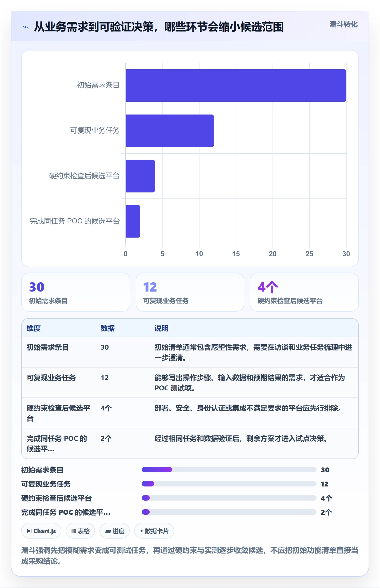Open the stat card showing 30

tap(76, 292)
